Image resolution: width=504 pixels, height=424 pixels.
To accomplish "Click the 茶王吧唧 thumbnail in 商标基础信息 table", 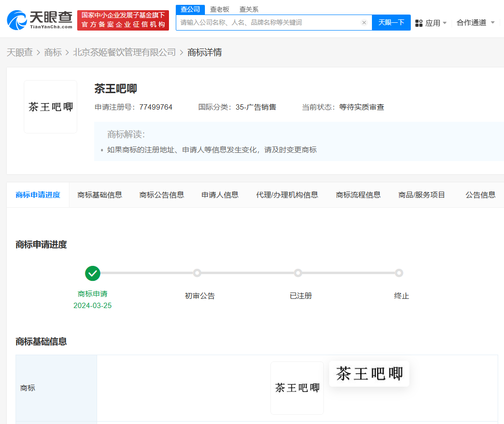I will (297, 388).
